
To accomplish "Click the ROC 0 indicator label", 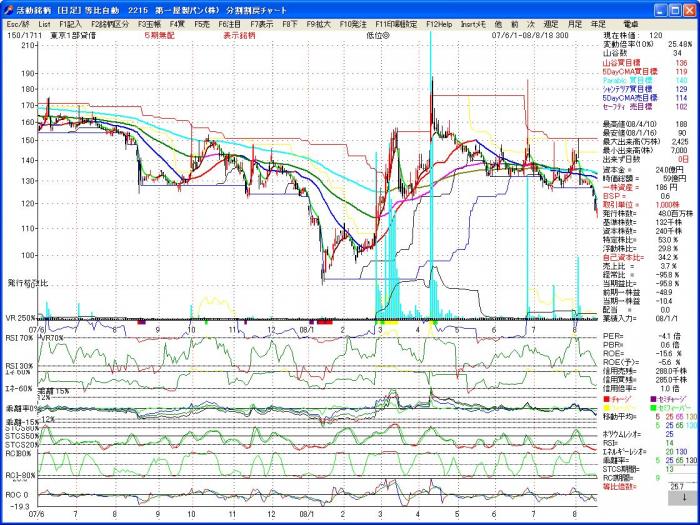I will pyautogui.click(x=17, y=495).
